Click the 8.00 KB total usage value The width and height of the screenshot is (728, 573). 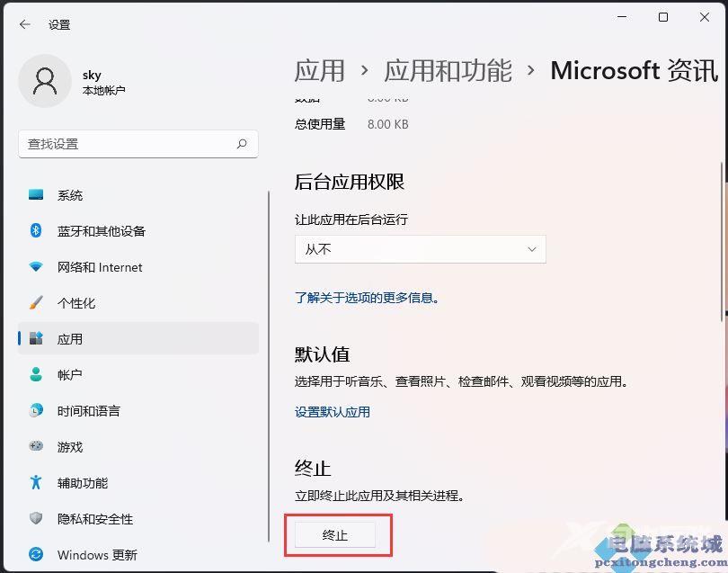pyautogui.click(x=388, y=124)
